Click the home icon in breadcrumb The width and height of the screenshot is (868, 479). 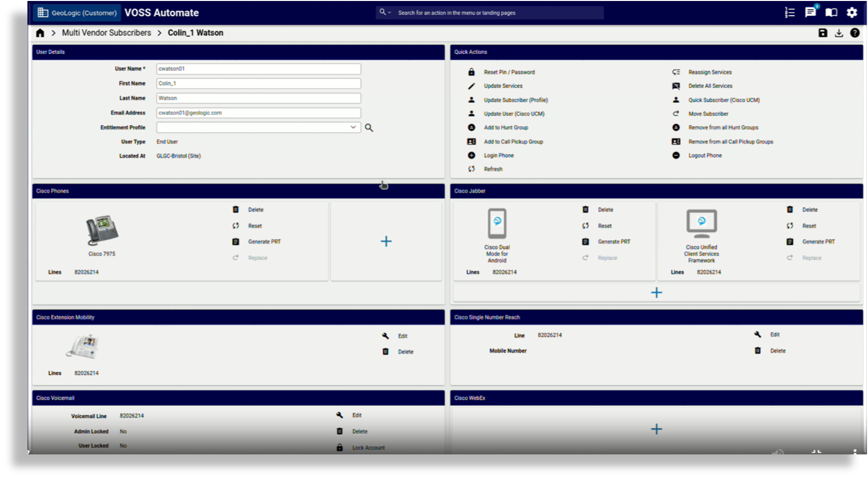pos(40,33)
